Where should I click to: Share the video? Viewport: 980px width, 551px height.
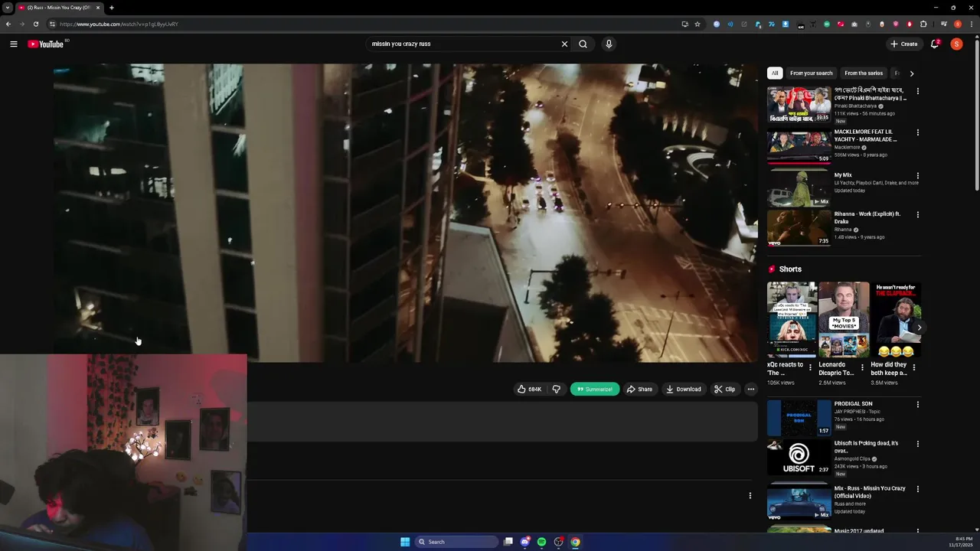639,389
